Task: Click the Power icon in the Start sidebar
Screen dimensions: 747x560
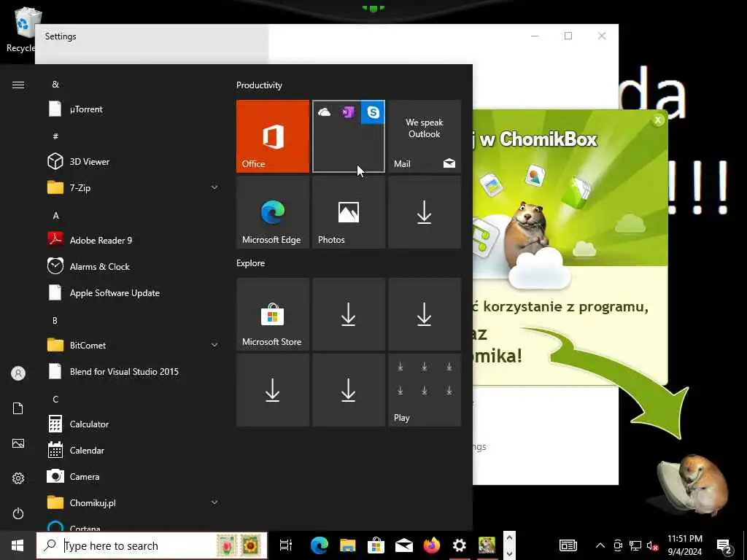Action: point(18,513)
